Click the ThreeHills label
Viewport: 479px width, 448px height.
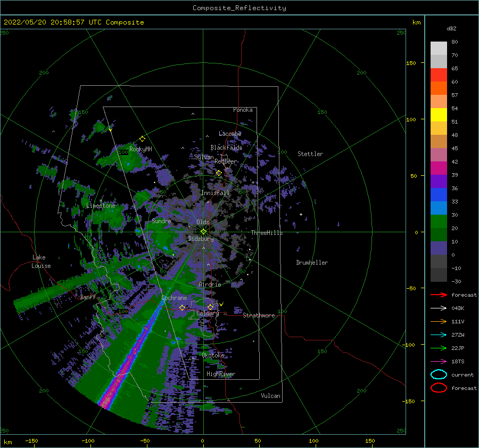pos(267,233)
